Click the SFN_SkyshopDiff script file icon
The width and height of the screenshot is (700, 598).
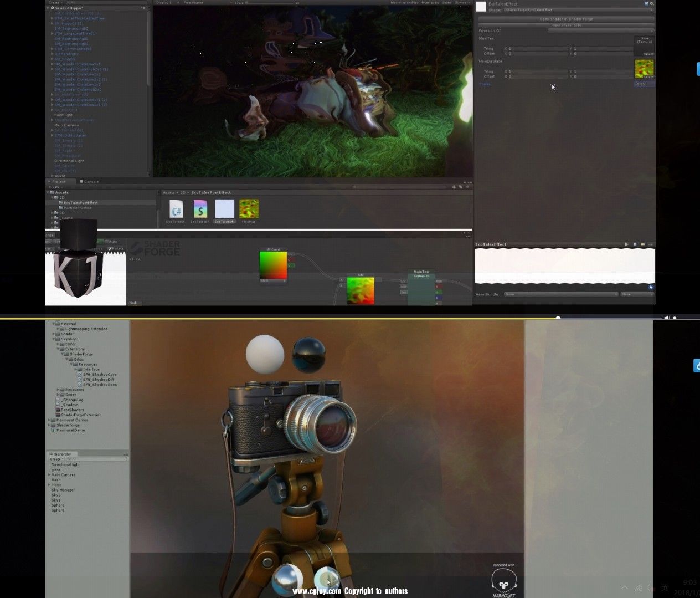[80, 380]
